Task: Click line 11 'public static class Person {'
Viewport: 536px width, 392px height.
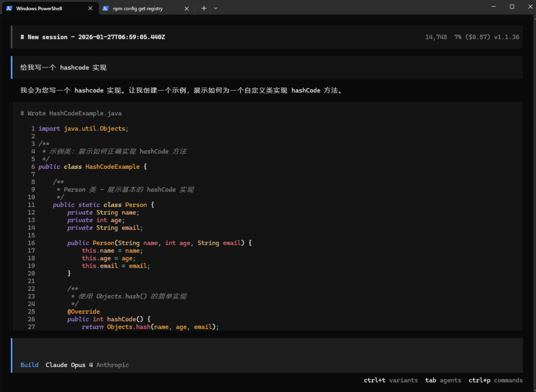Action: [103, 205]
